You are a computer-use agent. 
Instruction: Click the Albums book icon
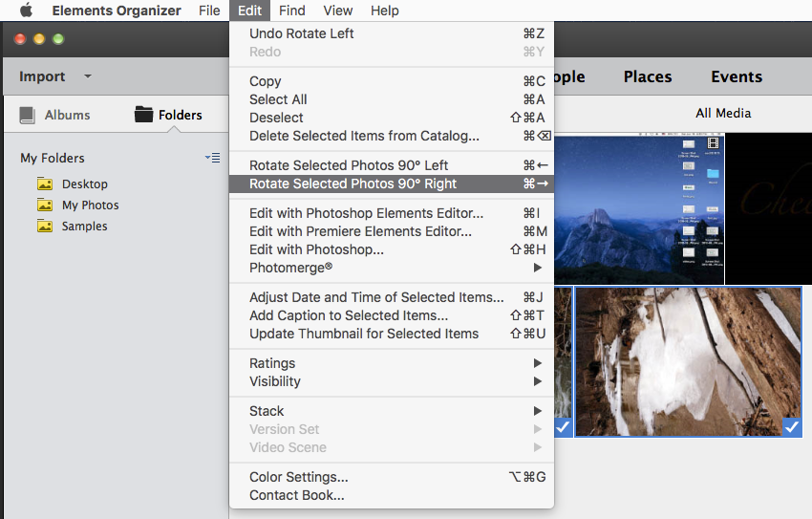click(x=28, y=115)
